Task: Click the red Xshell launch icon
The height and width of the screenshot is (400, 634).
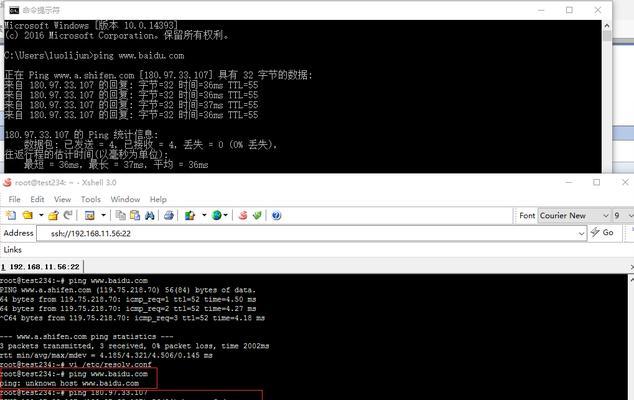Action: 243,215
